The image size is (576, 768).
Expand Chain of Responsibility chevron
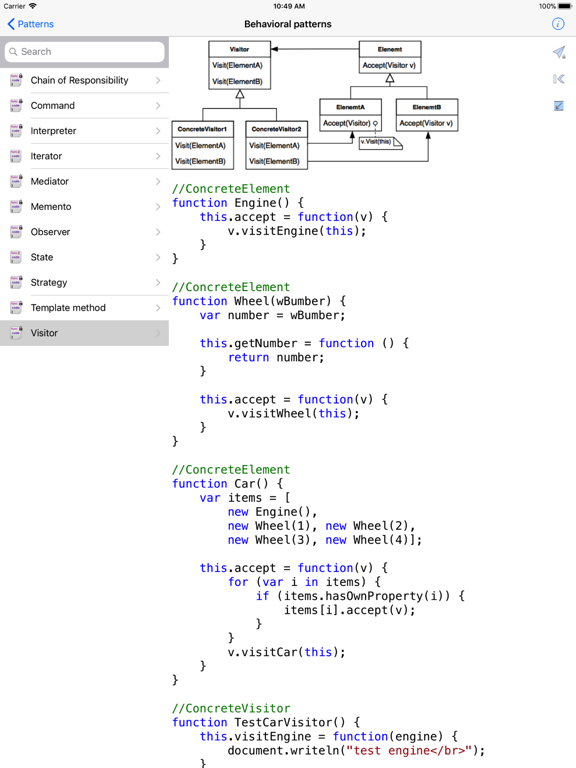point(158,80)
